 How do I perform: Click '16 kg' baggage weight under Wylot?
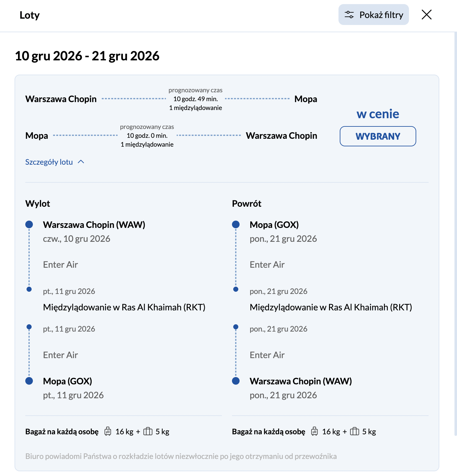coord(125,432)
